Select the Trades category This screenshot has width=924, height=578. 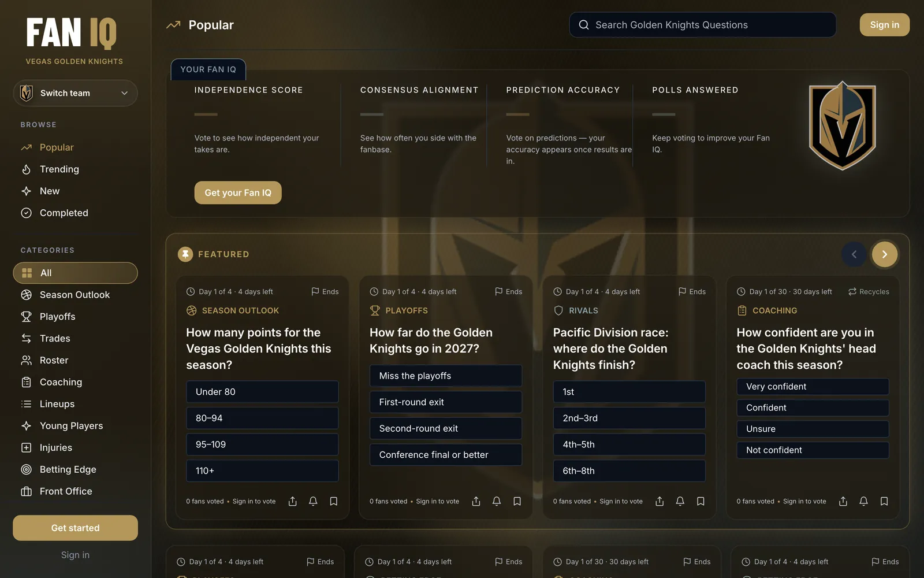click(x=75, y=338)
